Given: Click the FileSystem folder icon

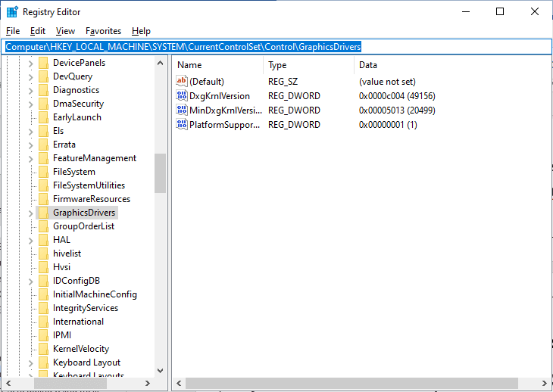Looking at the screenshot, I should coord(43,172).
